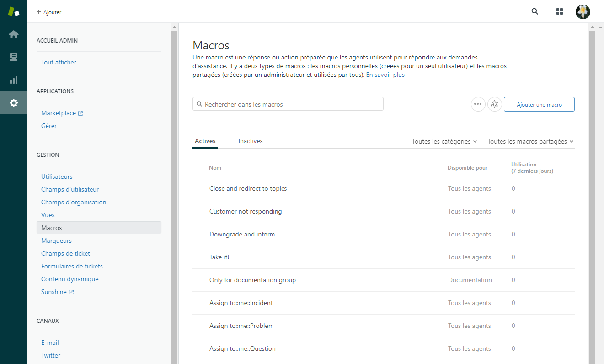Expand Toutes les catégories dropdown

pyautogui.click(x=444, y=142)
